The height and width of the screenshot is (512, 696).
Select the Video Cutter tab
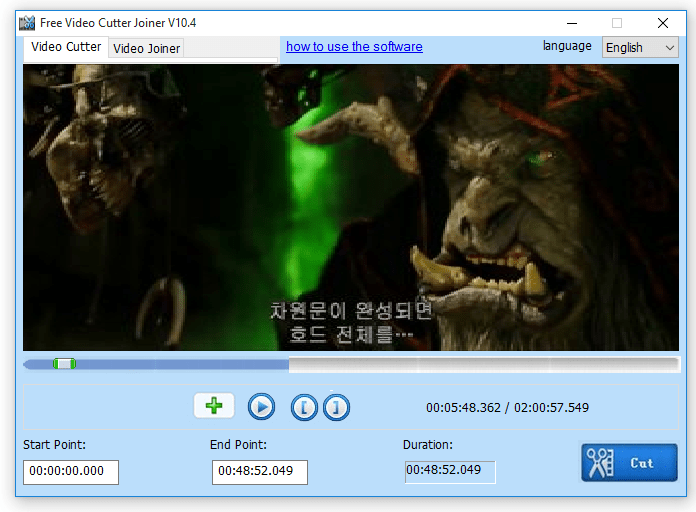66,47
